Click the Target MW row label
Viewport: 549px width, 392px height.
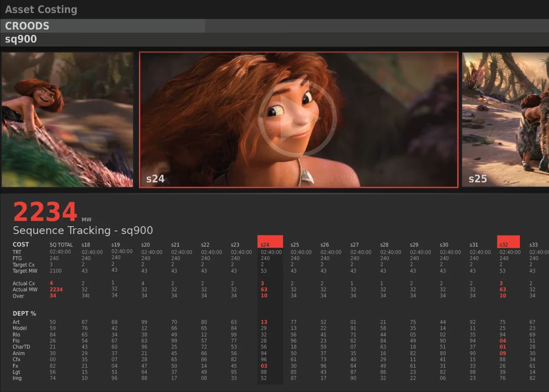(x=25, y=271)
